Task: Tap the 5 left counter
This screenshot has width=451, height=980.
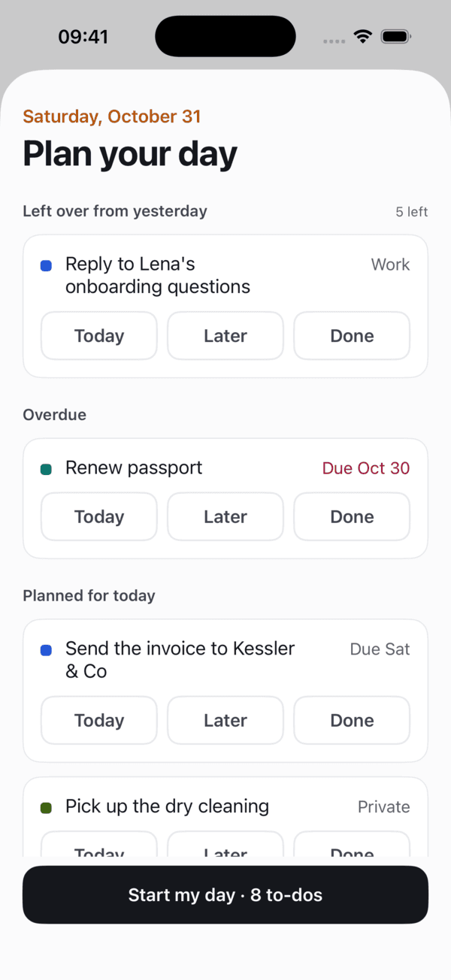Action: (x=412, y=212)
